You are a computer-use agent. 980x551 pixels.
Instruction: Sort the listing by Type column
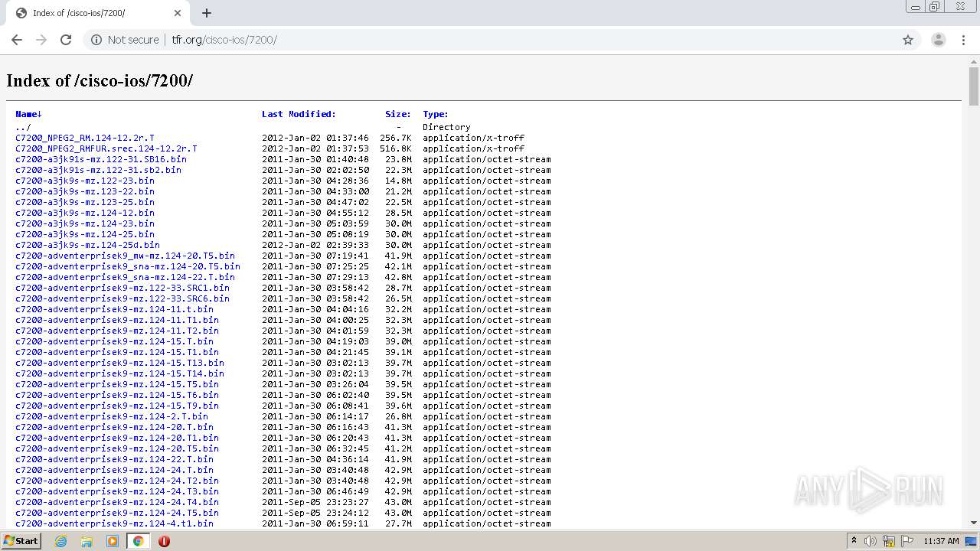pos(436,114)
